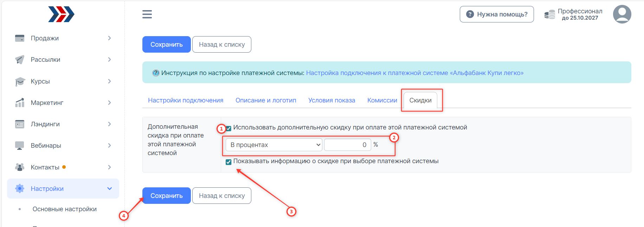Click the Маркетинг chart icon
Image resolution: width=644 pixels, height=227 pixels.
(x=20, y=103)
